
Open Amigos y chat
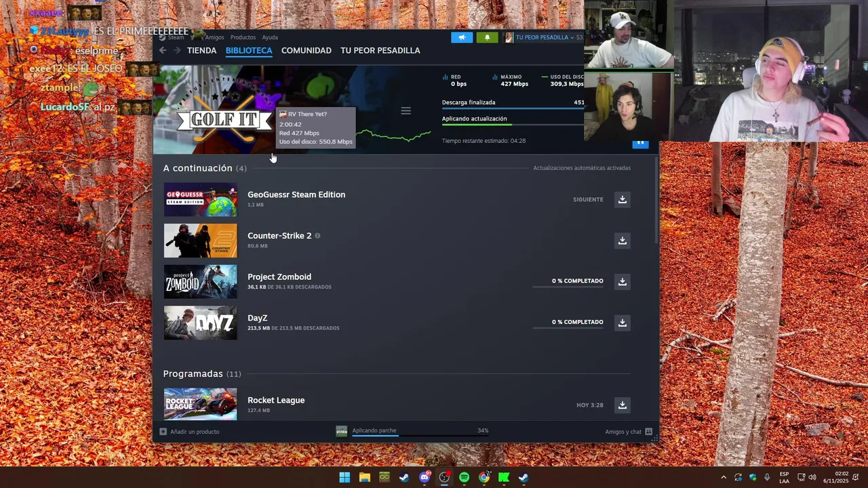click(x=623, y=432)
